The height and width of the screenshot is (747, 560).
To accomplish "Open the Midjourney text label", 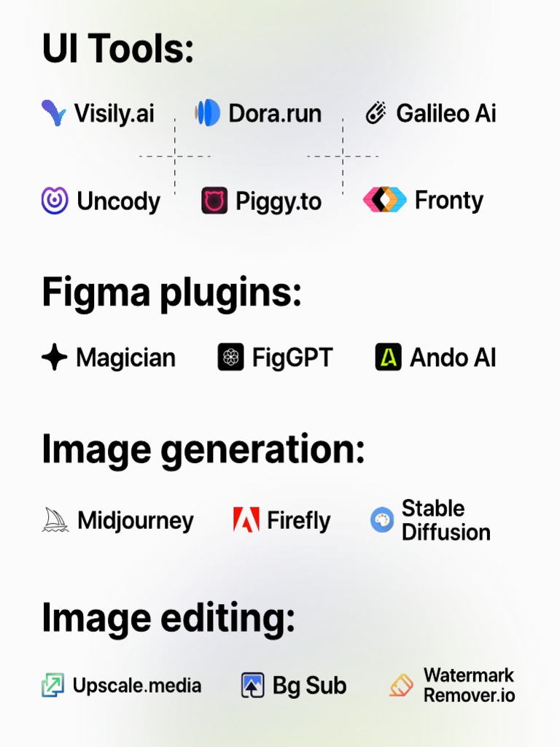I will coord(136,521).
